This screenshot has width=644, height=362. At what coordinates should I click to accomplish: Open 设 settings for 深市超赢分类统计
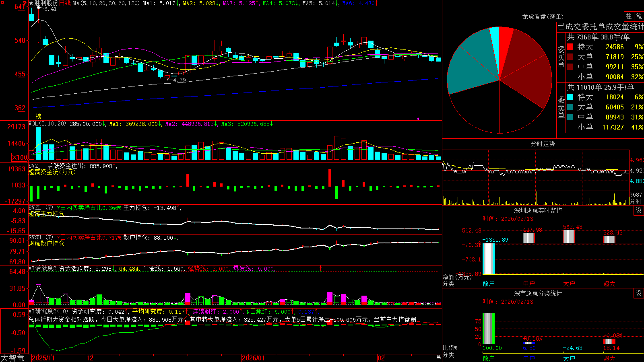coord(639,293)
